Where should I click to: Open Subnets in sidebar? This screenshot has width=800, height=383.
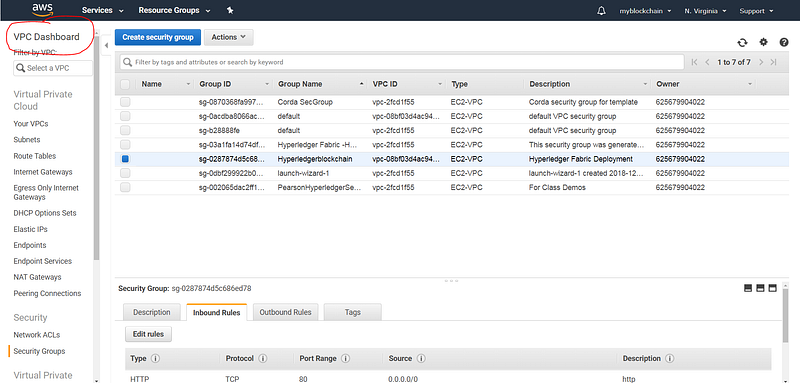click(x=27, y=140)
